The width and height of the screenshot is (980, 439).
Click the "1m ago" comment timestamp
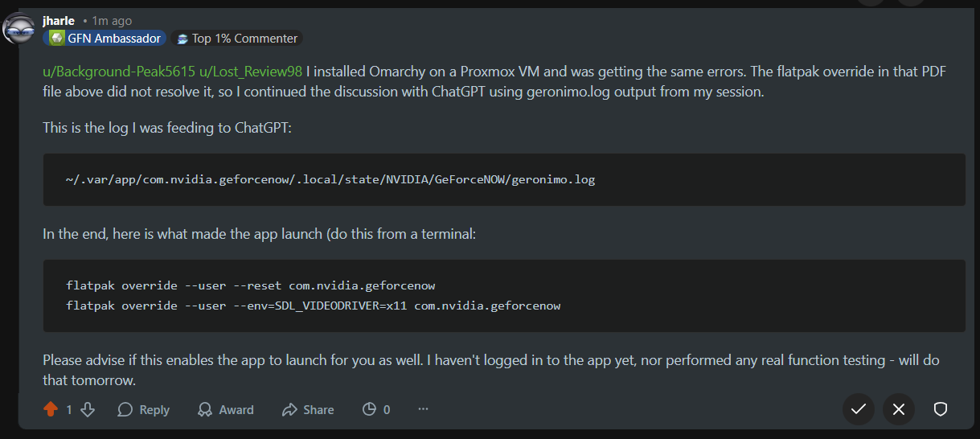pyautogui.click(x=112, y=20)
